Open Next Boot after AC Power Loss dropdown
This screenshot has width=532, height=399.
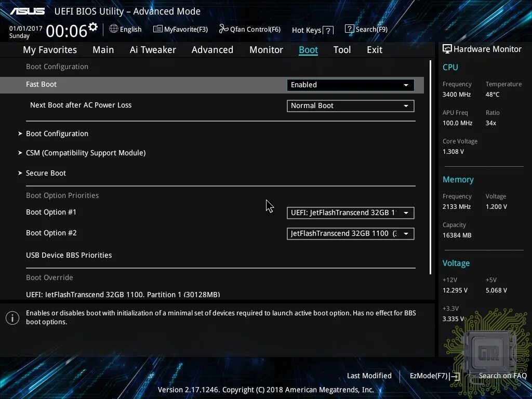coord(351,106)
